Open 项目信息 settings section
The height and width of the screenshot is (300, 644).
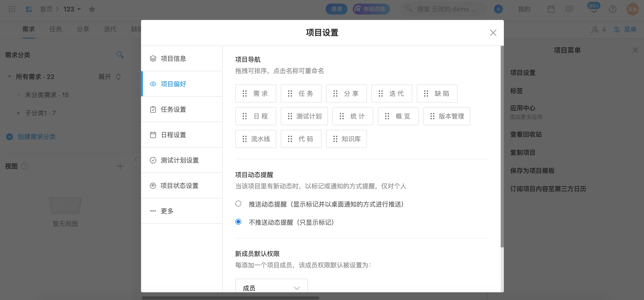(182, 59)
